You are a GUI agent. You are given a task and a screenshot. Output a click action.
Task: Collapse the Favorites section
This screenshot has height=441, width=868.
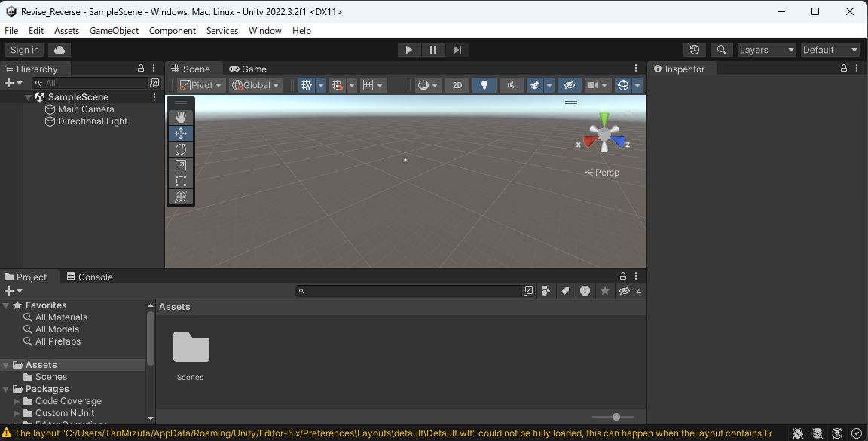(5, 305)
